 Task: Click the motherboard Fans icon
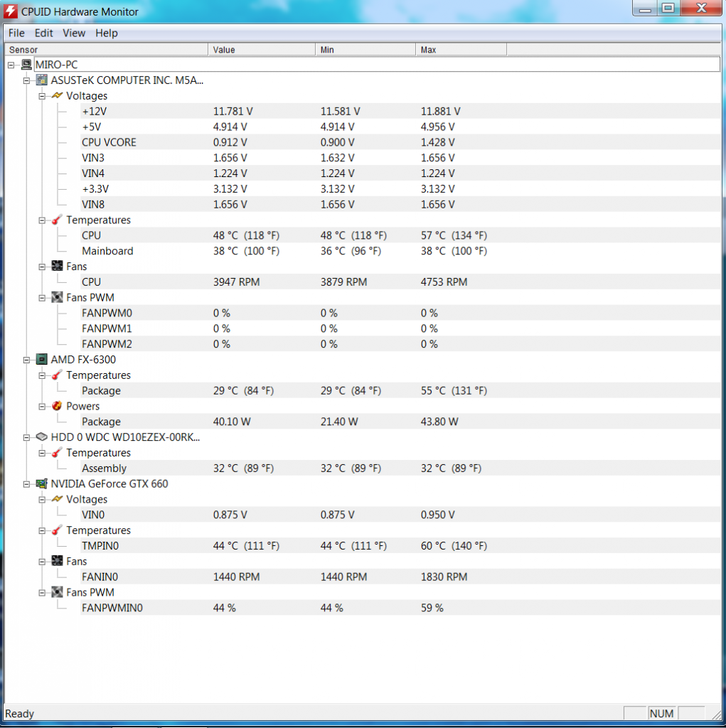[x=57, y=266]
